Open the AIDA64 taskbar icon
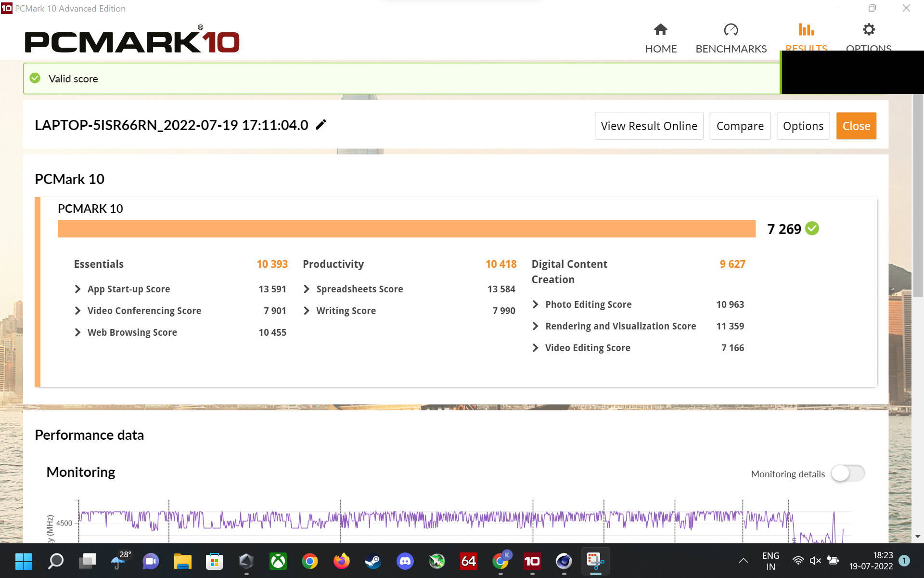This screenshot has height=578, width=924. click(x=468, y=561)
